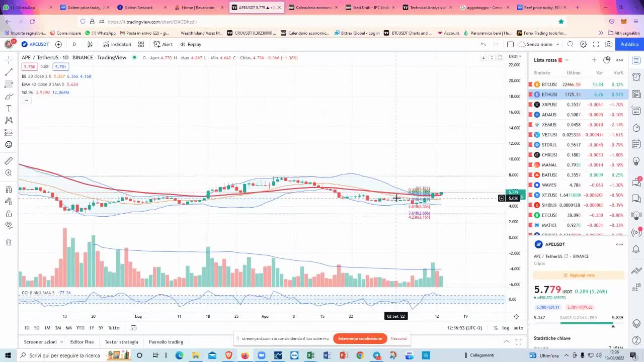Toggle auto scale on price axis
This screenshot has height=362, width=644.
tap(518, 328)
